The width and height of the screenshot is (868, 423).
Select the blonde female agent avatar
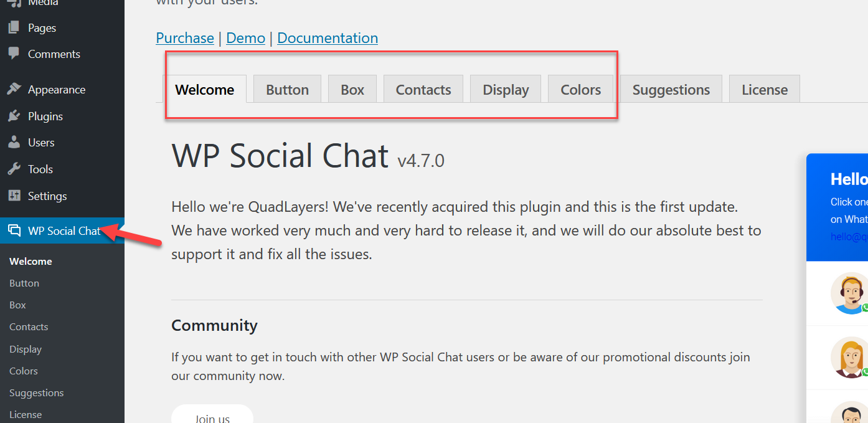pyautogui.click(x=849, y=358)
